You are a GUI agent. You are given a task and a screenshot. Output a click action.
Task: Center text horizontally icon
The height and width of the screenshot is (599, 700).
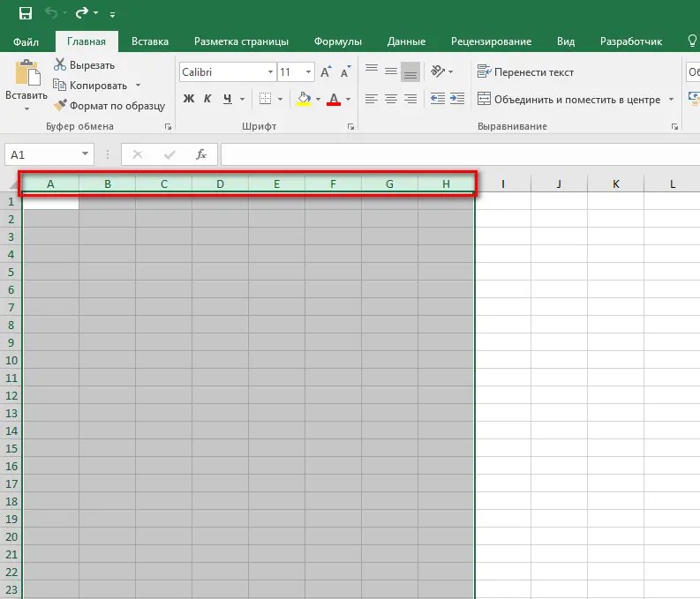(x=391, y=99)
